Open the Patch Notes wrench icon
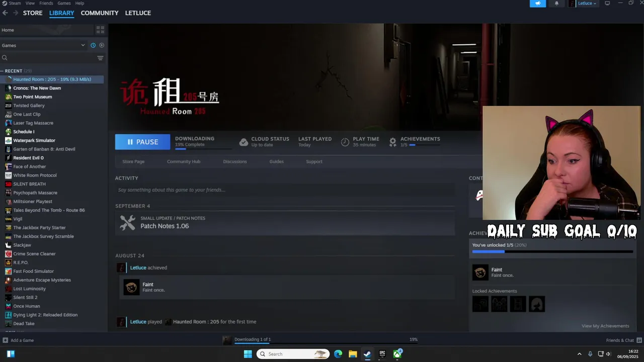 coord(128,223)
